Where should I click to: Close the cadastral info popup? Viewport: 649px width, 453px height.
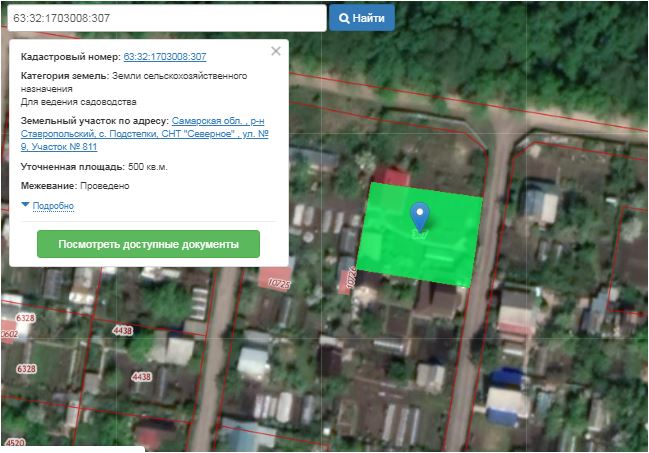tap(276, 51)
